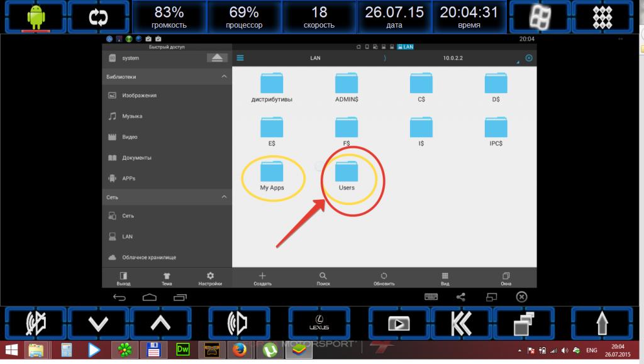
Task: Click the Поиск search icon
Action: (323, 276)
